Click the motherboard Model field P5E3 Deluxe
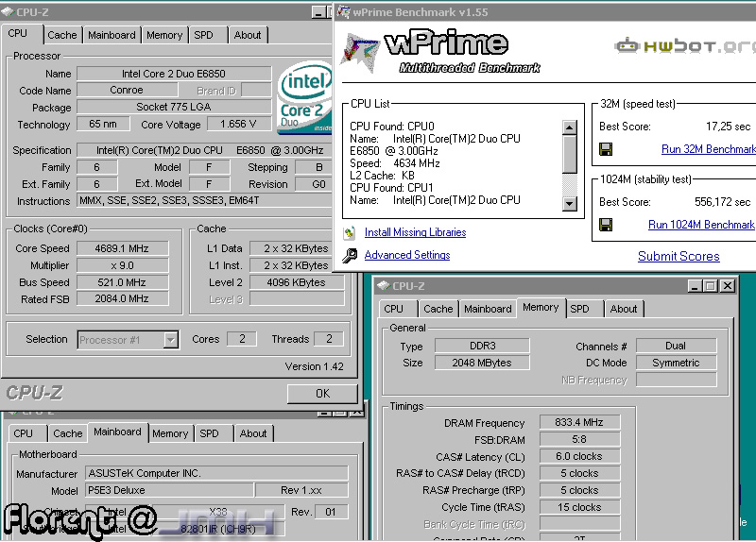This screenshot has width=756, height=542. [170, 490]
